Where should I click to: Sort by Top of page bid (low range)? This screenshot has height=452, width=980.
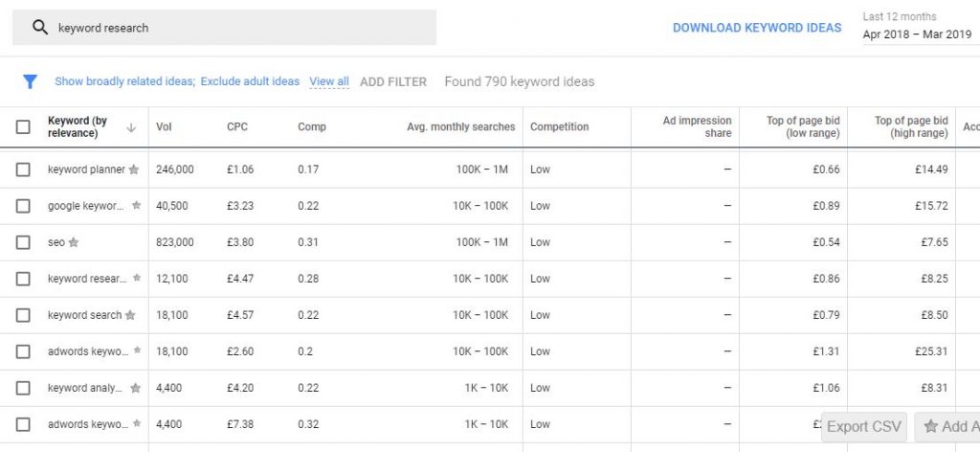tap(803, 127)
